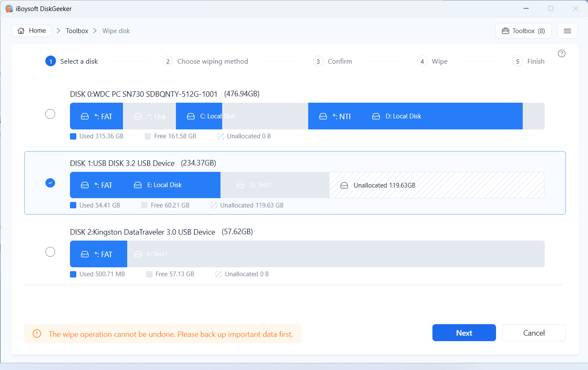This screenshot has width=588, height=370.
Task: Click the Cancel button
Action: coord(534,333)
